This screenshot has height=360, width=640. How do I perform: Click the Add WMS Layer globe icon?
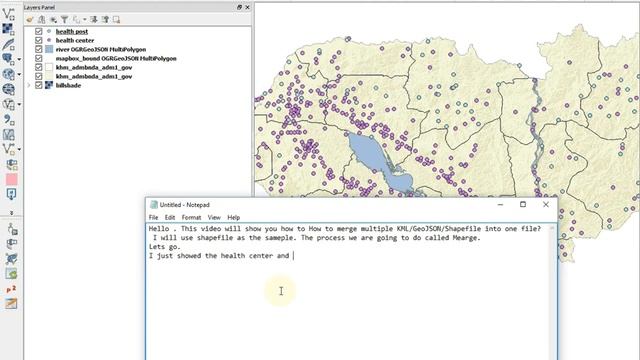coord(8,74)
